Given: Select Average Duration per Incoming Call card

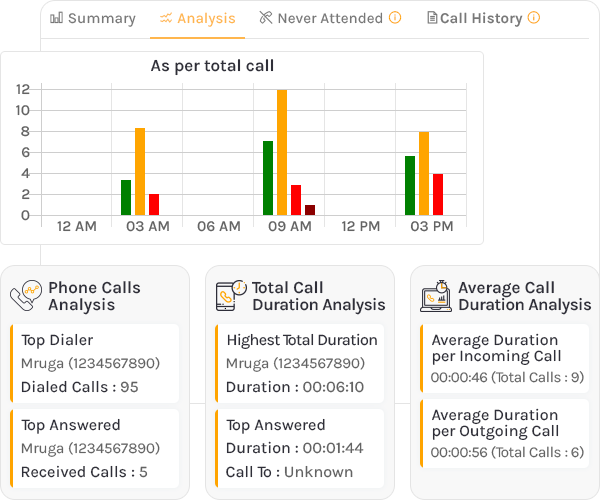Looking at the screenshot, I should point(505,359).
